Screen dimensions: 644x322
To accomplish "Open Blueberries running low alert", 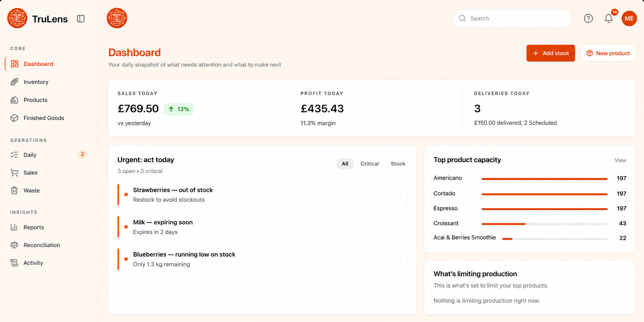I will pos(262,259).
